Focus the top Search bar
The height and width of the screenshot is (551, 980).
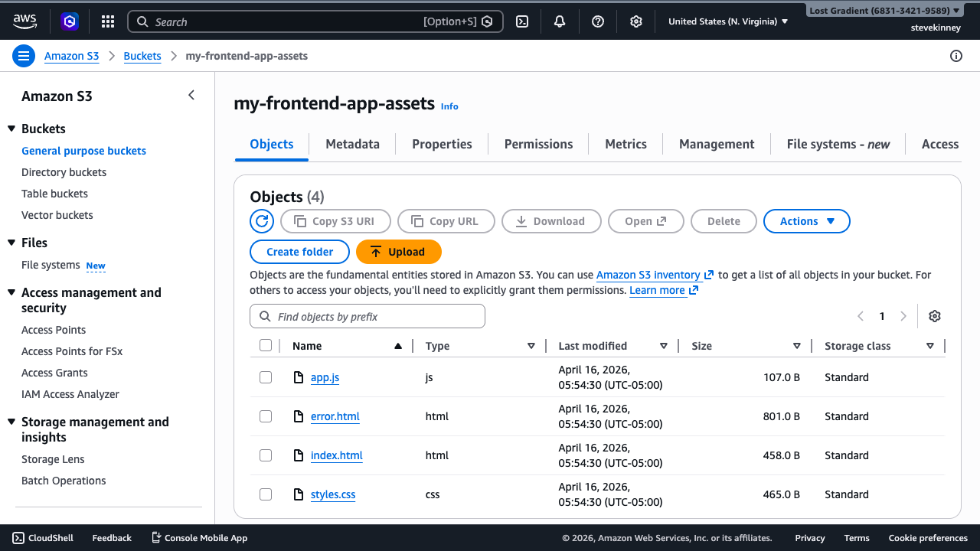(315, 21)
